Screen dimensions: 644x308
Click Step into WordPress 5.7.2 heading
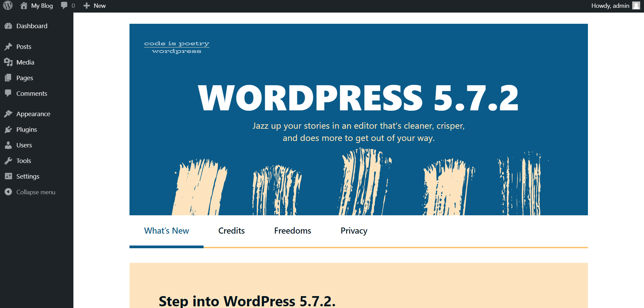[x=247, y=301]
